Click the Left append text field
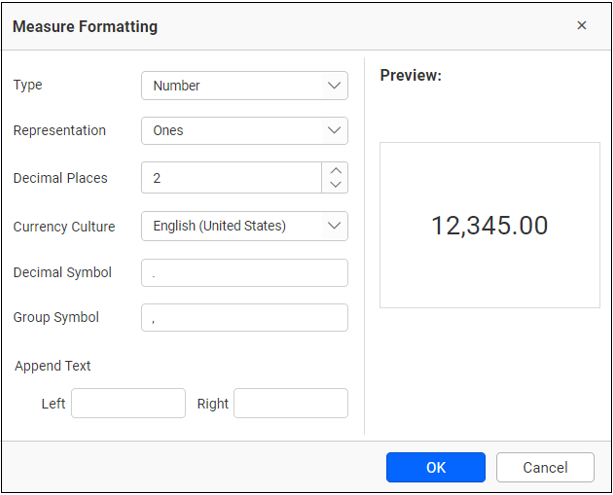 coord(128,403)
